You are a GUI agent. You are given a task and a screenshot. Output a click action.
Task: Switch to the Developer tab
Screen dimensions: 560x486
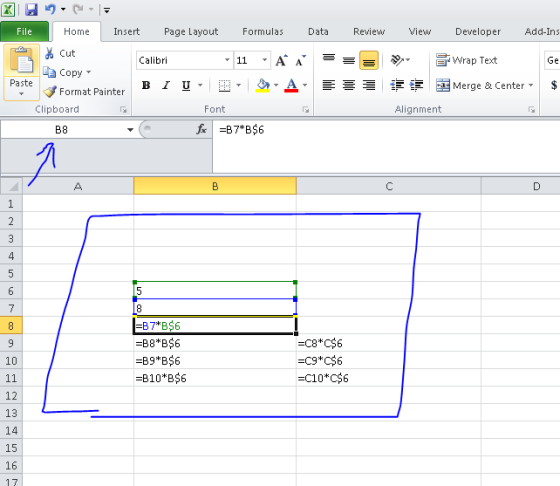[478, 31]
